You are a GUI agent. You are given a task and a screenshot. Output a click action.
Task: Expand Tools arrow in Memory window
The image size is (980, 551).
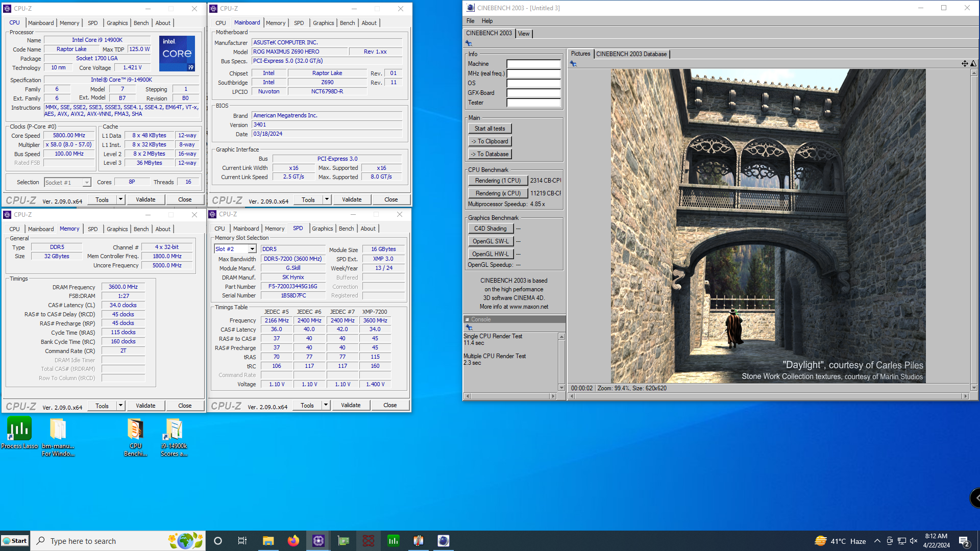click(121, 406)
